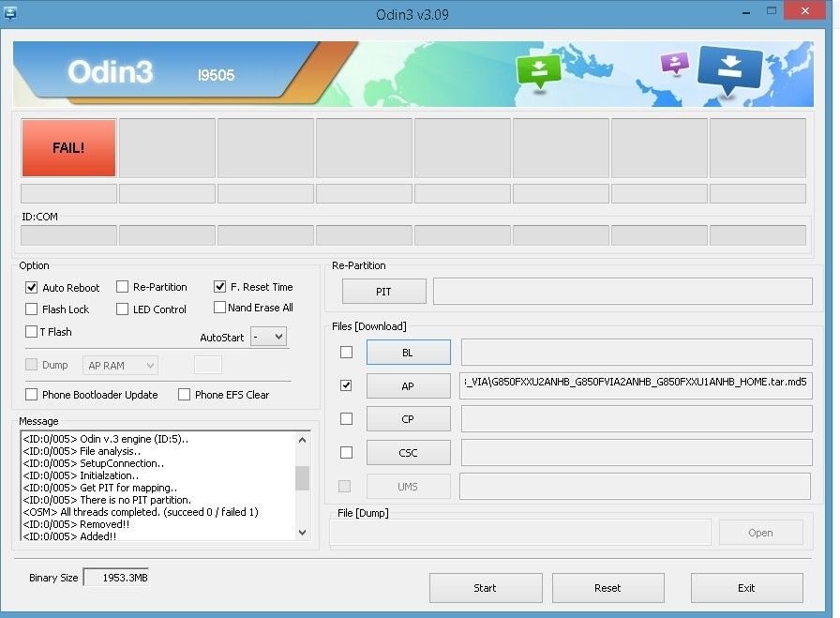
Task: Click the 'There is no PIT partition.' log line
Action: (x=107, y=500)
